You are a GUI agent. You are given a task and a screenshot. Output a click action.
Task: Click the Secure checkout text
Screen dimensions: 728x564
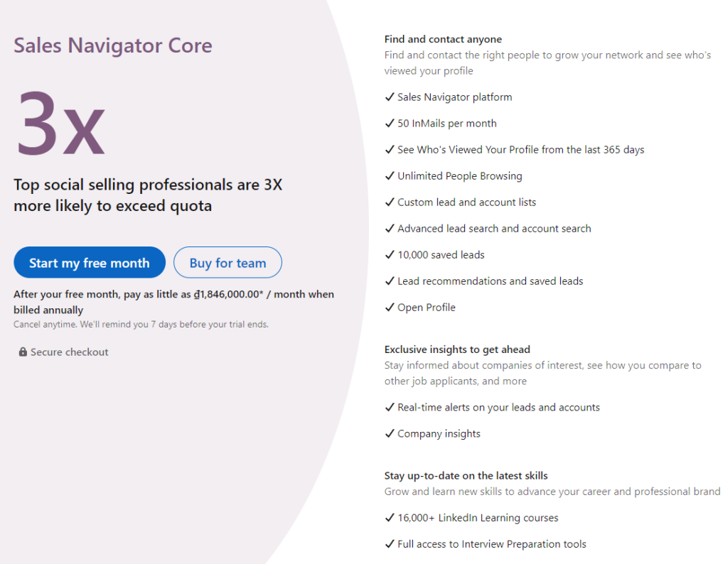70,352
